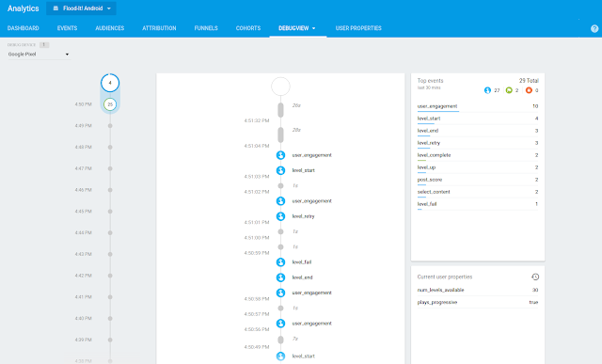
Task: Open level_retry row in Top events
Action: [x=478, y=143]
